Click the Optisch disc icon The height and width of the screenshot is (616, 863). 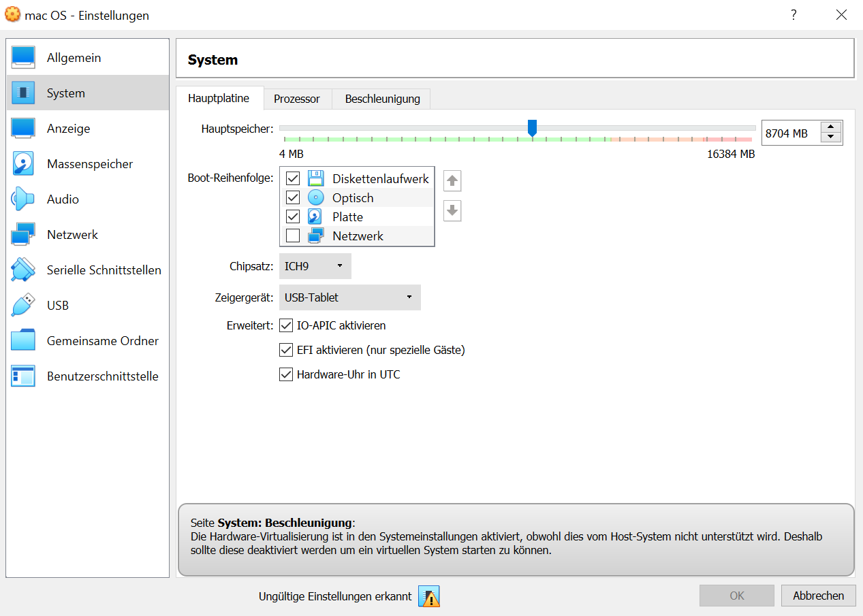315,198
